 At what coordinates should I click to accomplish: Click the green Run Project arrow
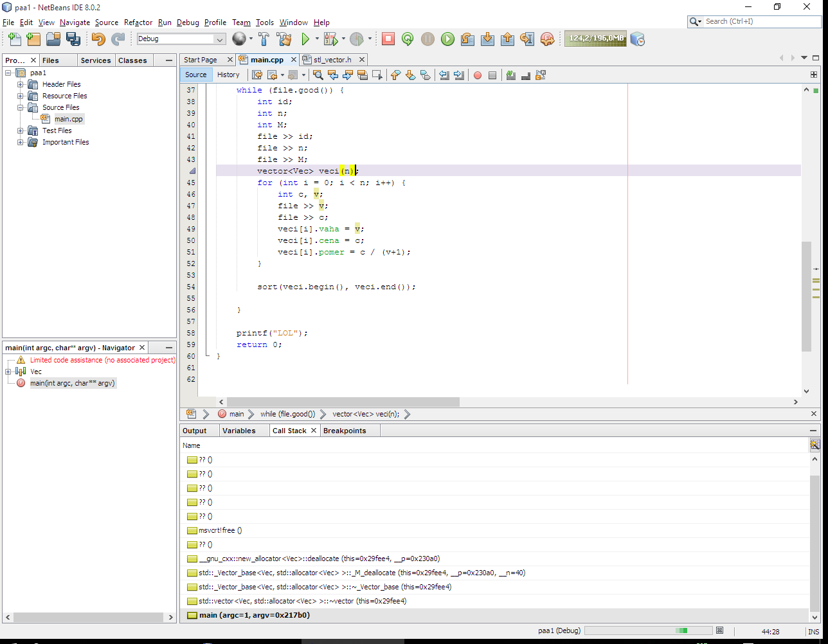click(x=305, y=39)
